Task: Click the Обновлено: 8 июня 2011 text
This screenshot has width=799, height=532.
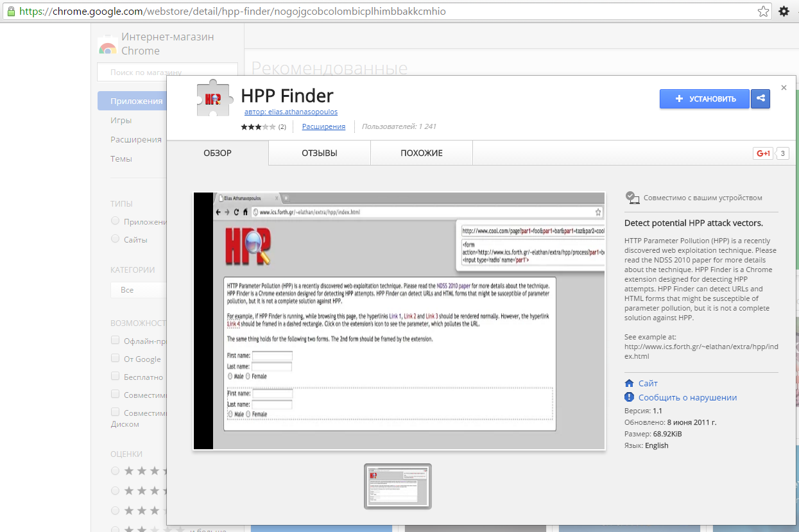Action: click(x=670, y=422)
